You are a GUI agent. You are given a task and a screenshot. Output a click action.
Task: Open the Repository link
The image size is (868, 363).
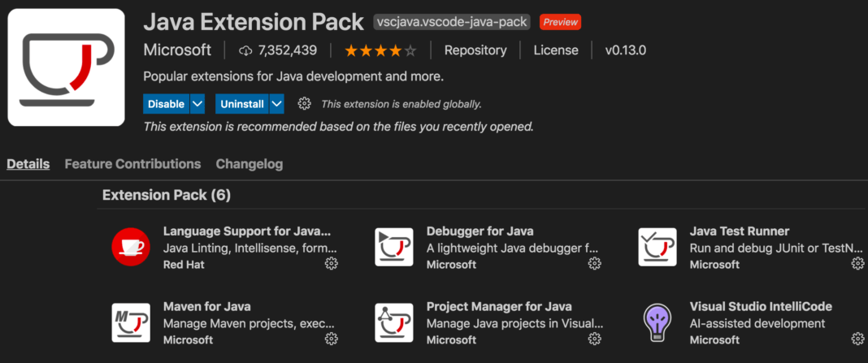pos(475,50)
